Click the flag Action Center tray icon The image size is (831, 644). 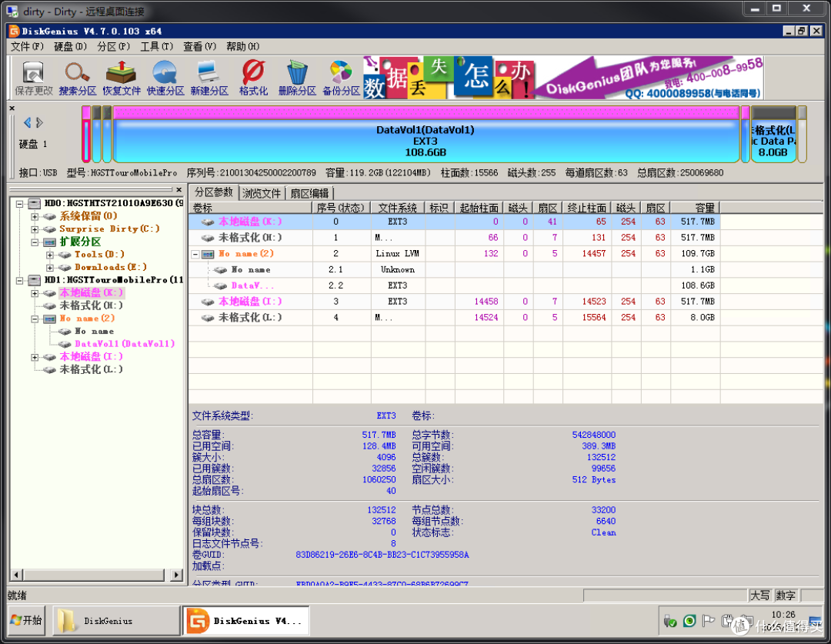[708, 621]
